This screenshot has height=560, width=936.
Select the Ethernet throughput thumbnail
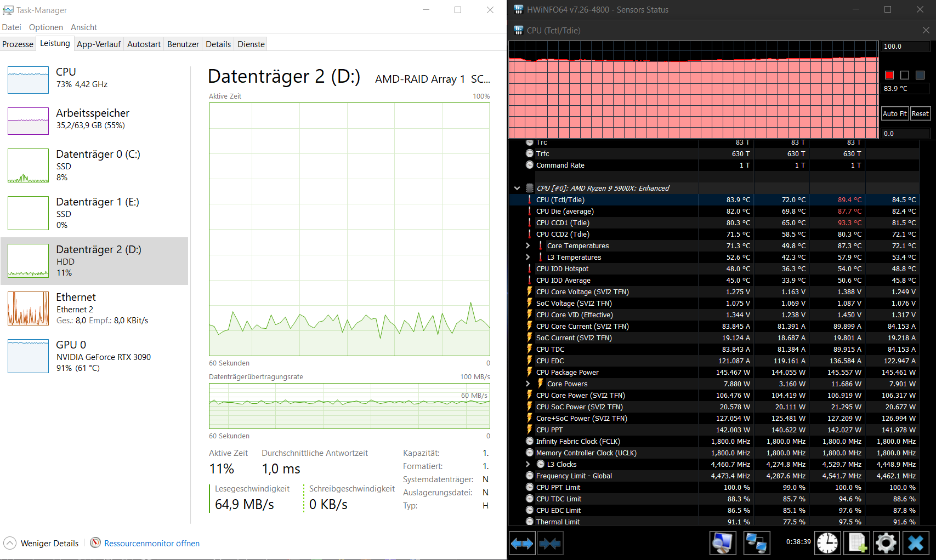pyautogui.click(x=28, y=308)
